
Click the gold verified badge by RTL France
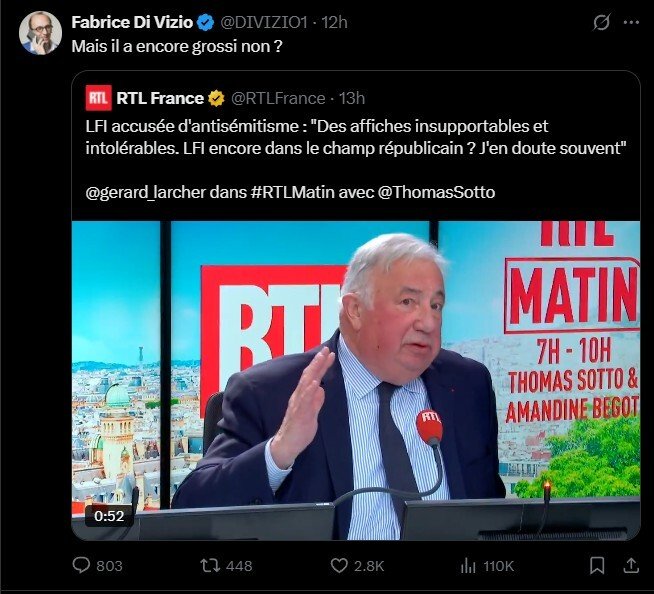tap(216, 97)
